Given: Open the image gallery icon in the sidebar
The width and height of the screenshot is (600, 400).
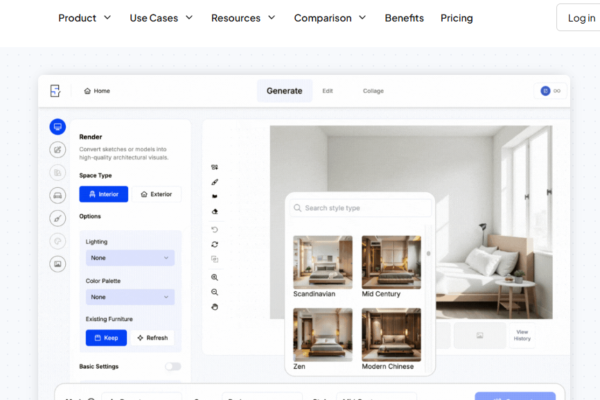Looking at the screenshot, I should coord(57,264).
